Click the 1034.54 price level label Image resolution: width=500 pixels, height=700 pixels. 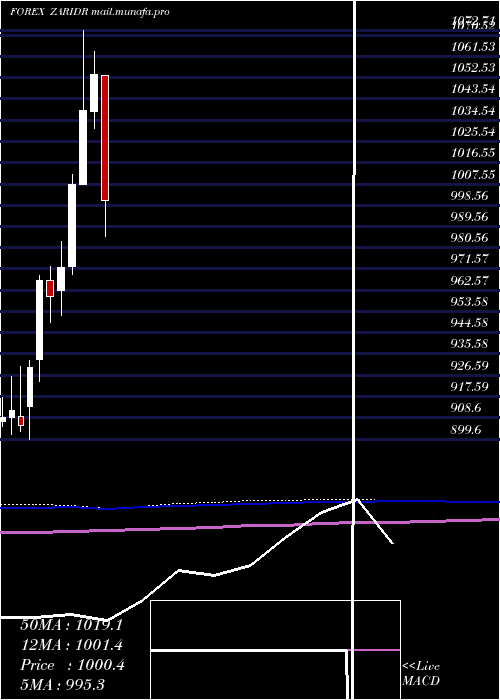pos(473,110)
